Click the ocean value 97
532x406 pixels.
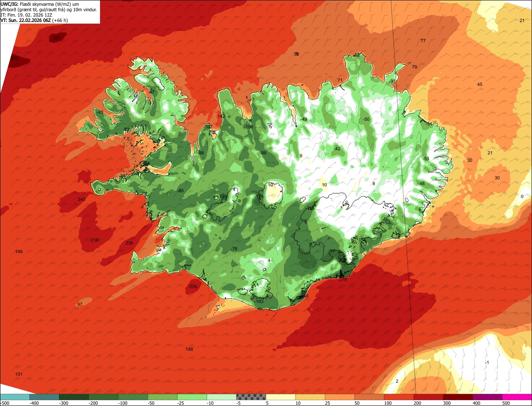(x=80, y=304)
